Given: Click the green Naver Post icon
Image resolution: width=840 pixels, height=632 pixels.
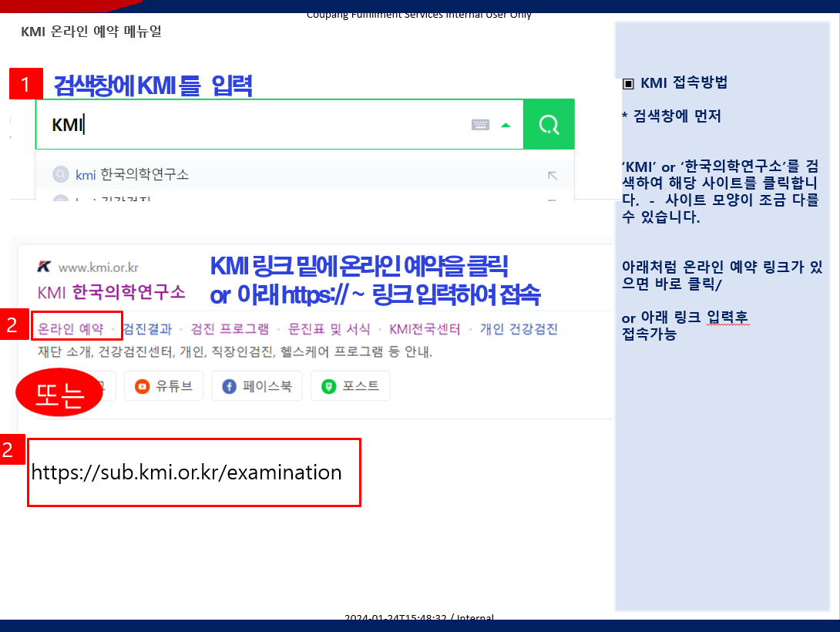Looking at the screenshot, I should coord(328,387).
